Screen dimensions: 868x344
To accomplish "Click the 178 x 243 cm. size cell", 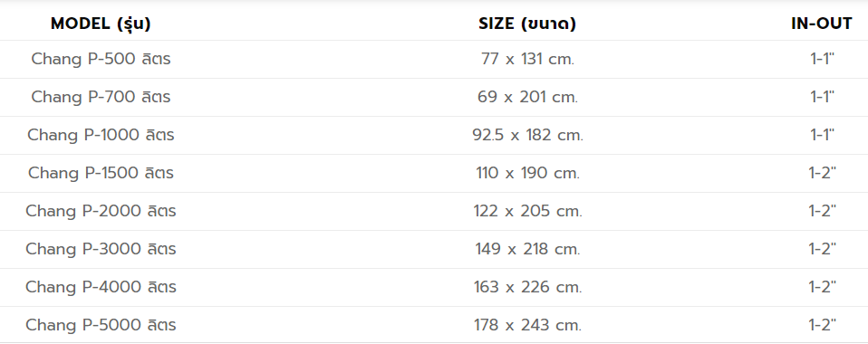I will click(x=527, y=325).
